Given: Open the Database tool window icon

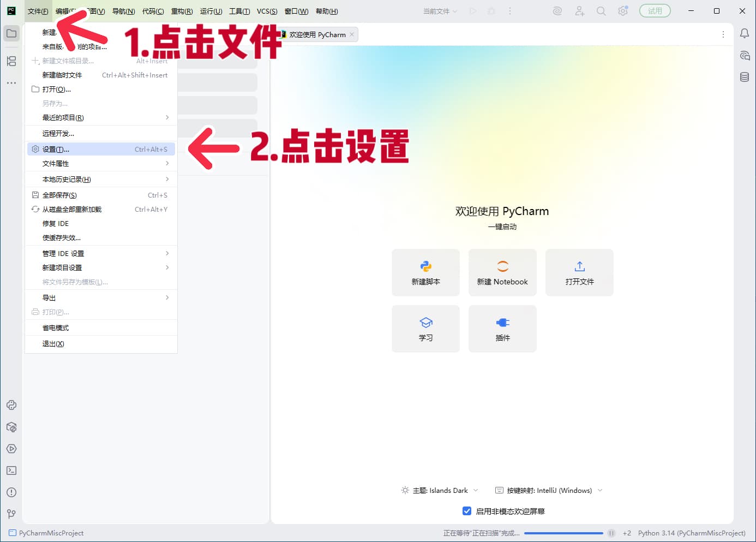Looking at the screenshot, I should point(744,77).
